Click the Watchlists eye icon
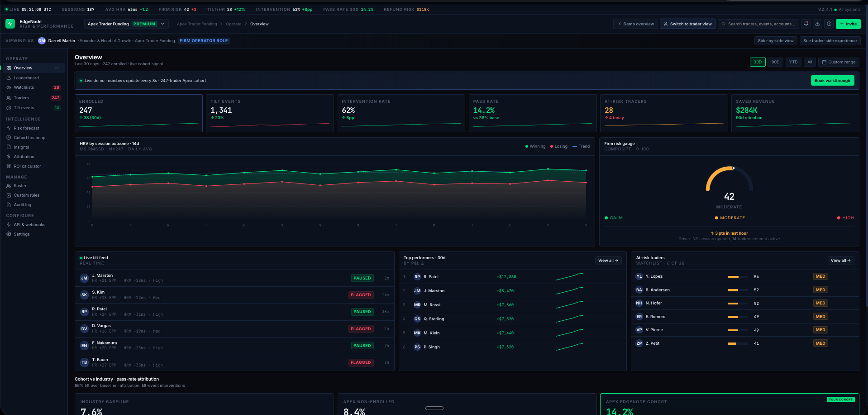 (9, 87)
